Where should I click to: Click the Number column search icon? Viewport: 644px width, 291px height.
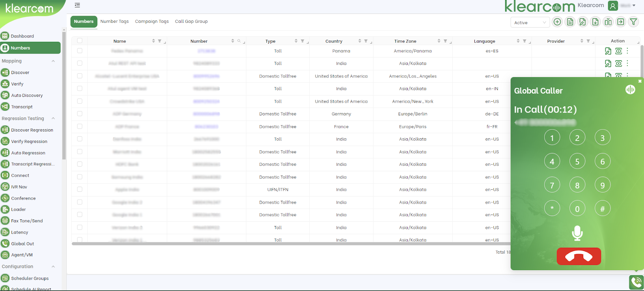pyautogui.click(x=239, y=41)
